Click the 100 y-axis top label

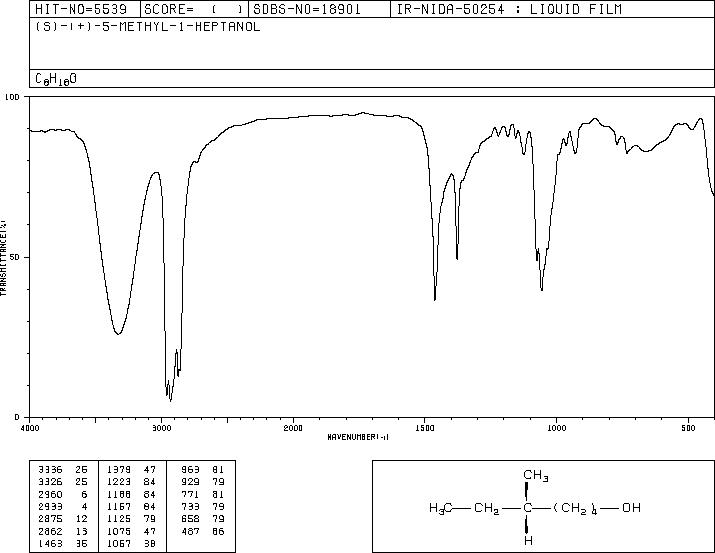tap(12, 97)
